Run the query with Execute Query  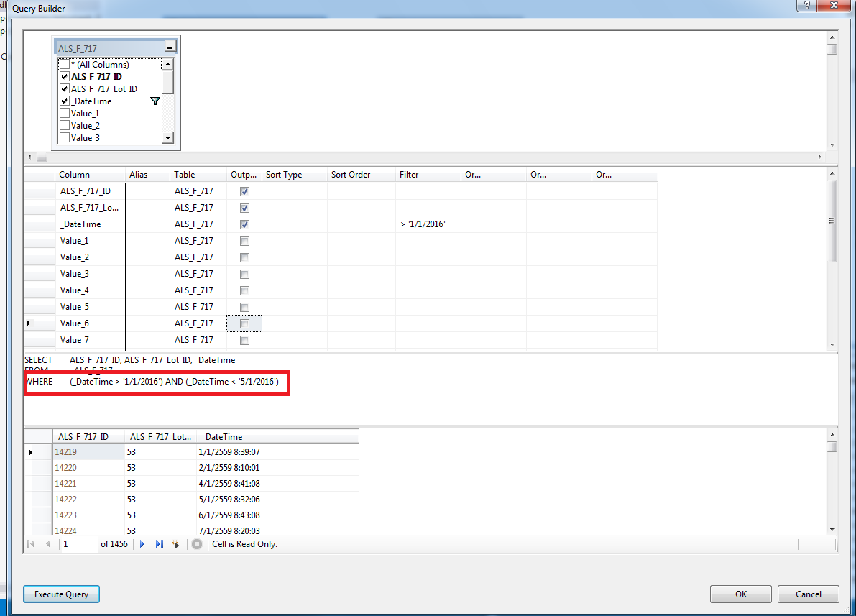click(61, 594)
